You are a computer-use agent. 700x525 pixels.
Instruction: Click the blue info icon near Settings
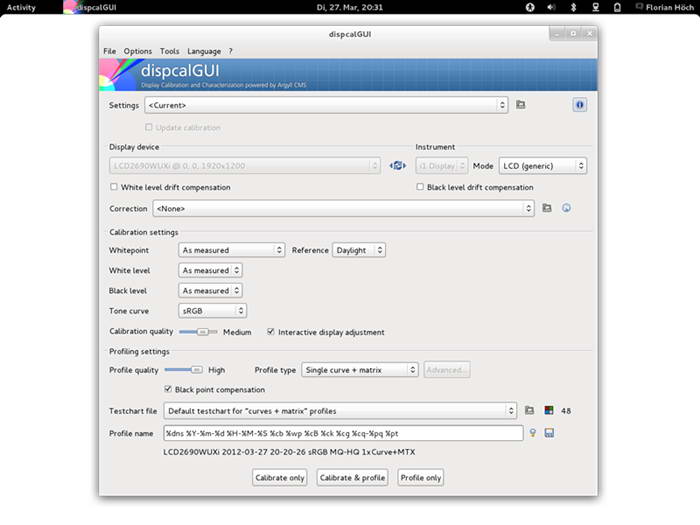click(x=579, y=105)
